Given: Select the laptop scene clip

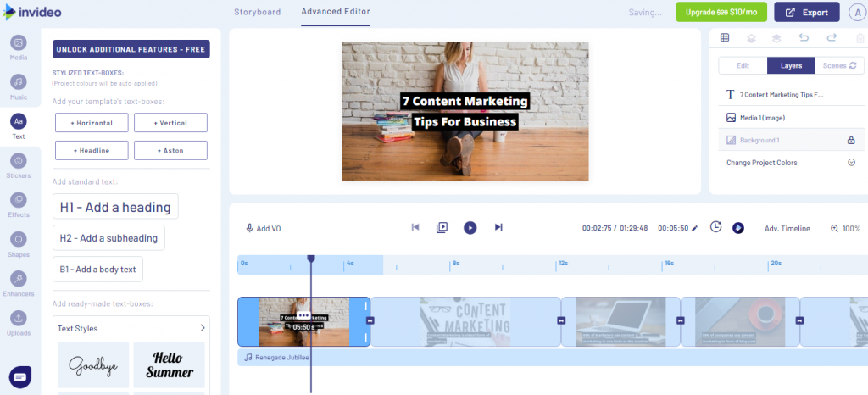Looking at the screenshot, I should click(x=620, y=321).
